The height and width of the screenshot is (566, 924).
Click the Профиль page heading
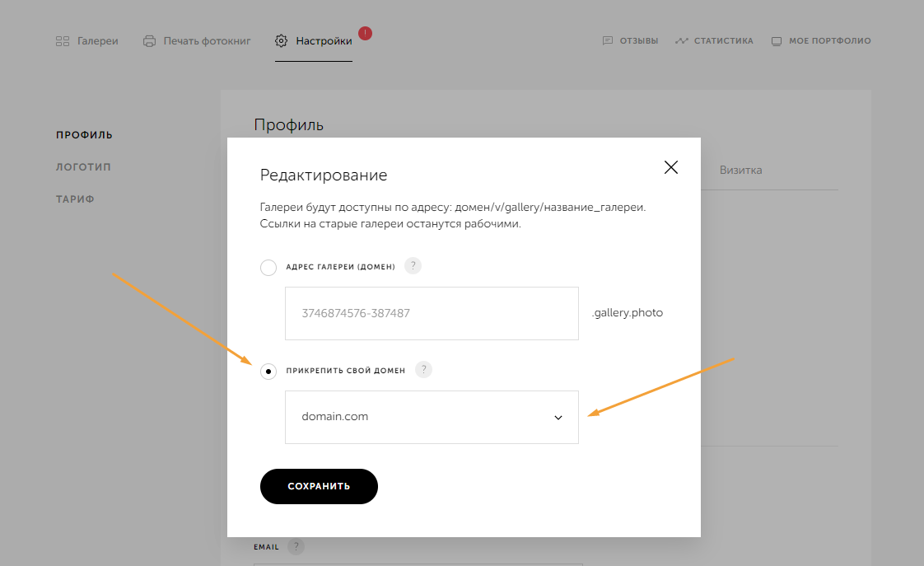pos(289,125)
